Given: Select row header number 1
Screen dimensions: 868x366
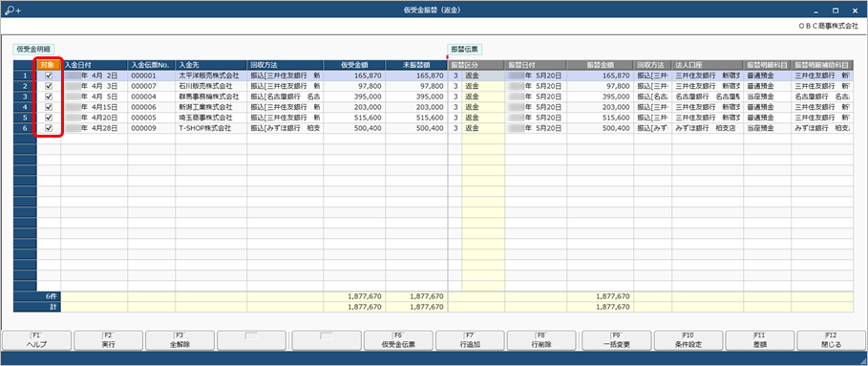Looking at the screenshot, I should click(25, 75).
